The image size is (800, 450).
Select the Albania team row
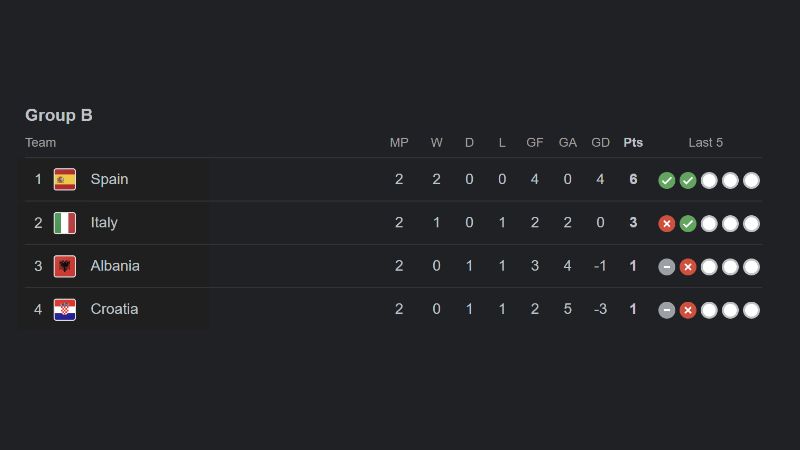click(393, 266)
